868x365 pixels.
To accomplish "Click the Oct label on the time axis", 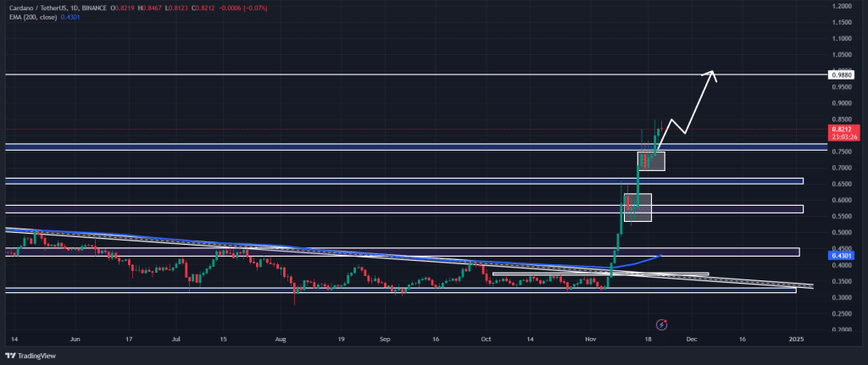I will click(486, 339).
